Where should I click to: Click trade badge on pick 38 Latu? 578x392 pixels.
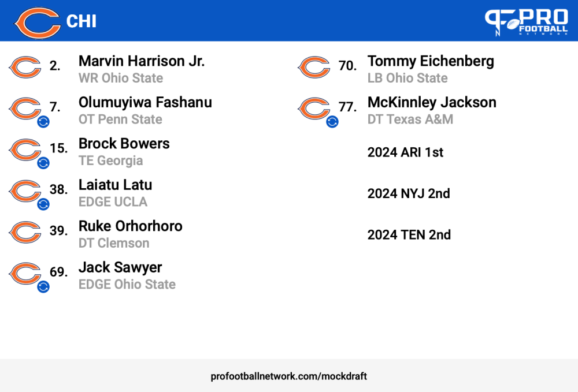click(43, 204)
